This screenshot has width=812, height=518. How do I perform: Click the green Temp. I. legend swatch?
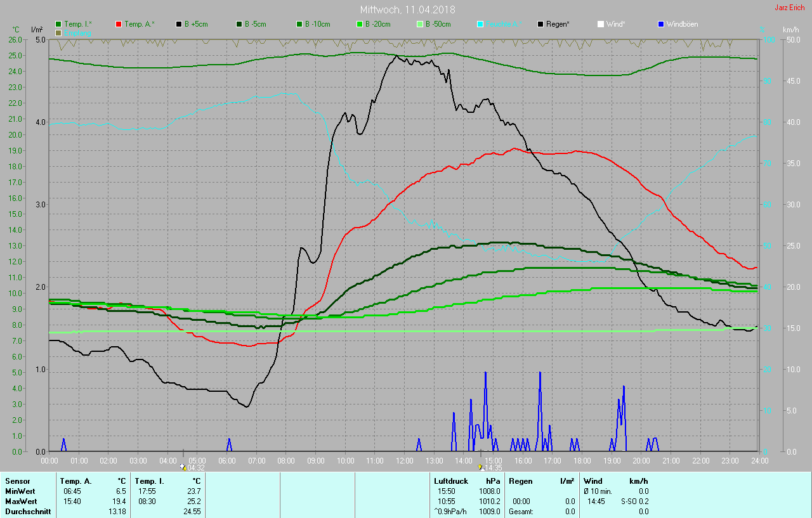59,24
